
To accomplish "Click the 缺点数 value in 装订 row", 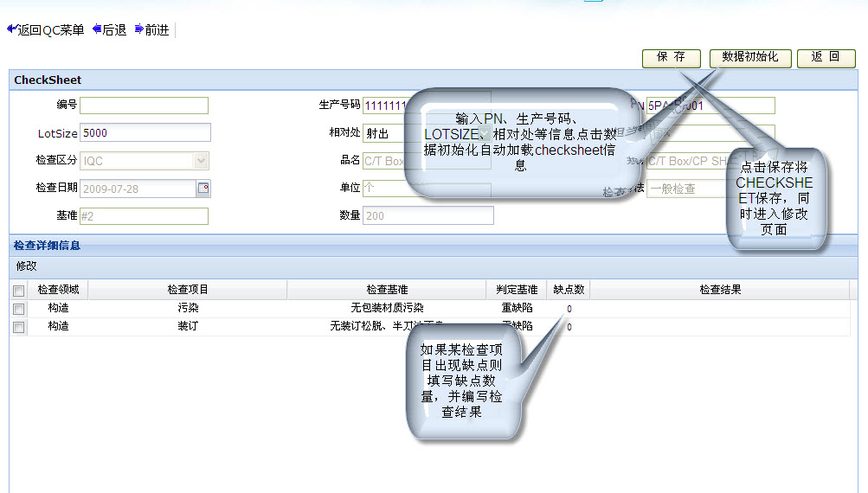I will 569,327.
